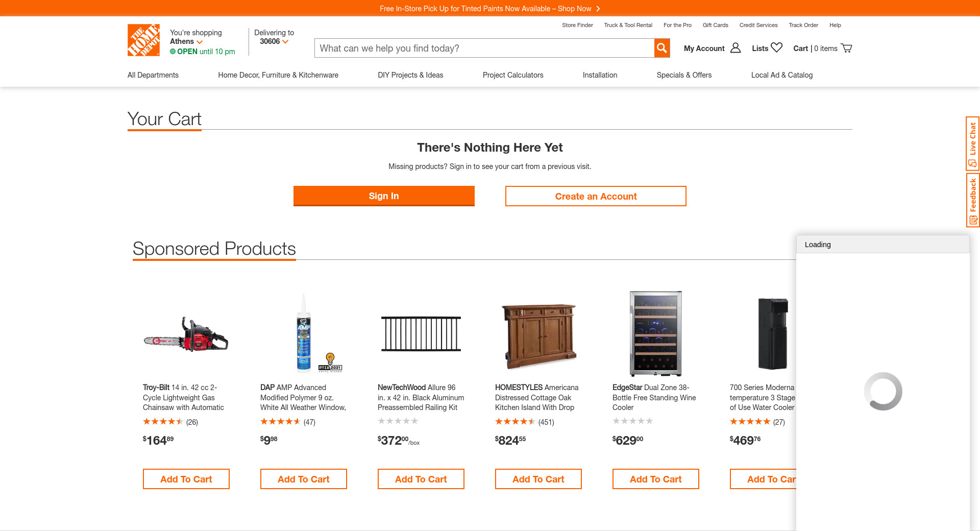The width and height of the screenshot is (980, 531).
Task: Click the Track Order link
Action: tap(803, 25)
